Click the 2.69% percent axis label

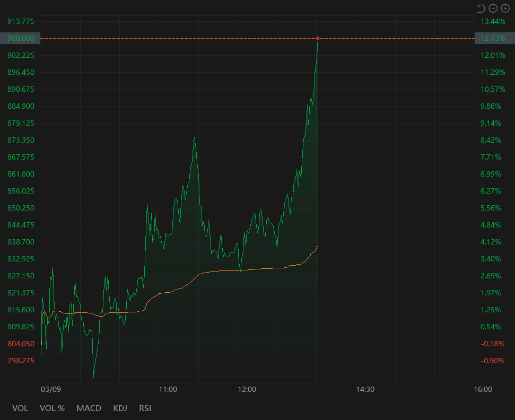[491, 276]
